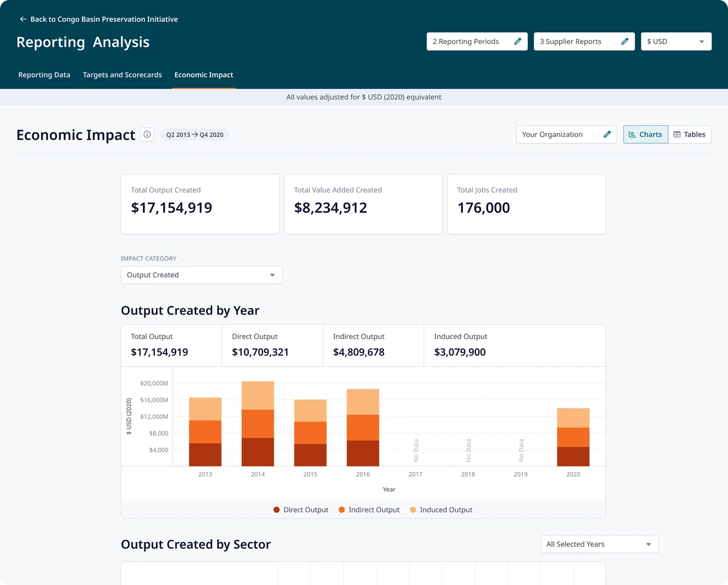Open the Reporting Data tab
The image size is (728, 585).
point(44,75)
